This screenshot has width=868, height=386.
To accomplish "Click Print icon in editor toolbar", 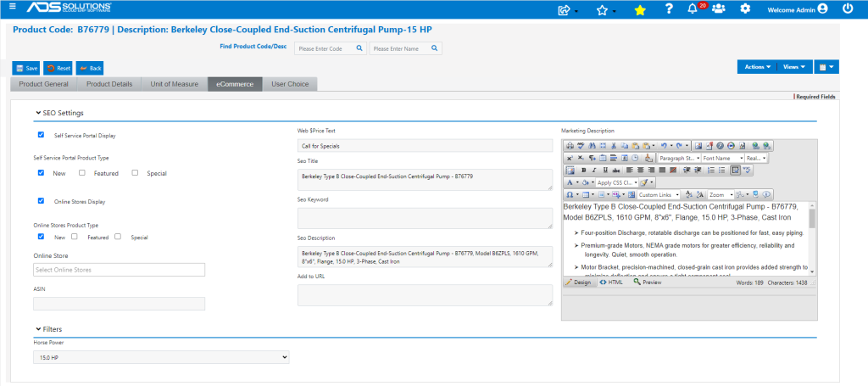I will [x=570, y=146].
